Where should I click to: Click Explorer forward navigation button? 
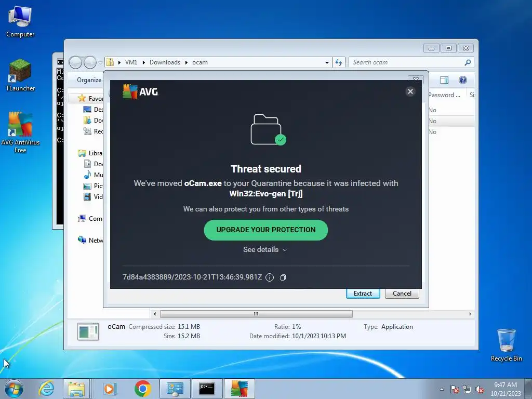[90, 62]
